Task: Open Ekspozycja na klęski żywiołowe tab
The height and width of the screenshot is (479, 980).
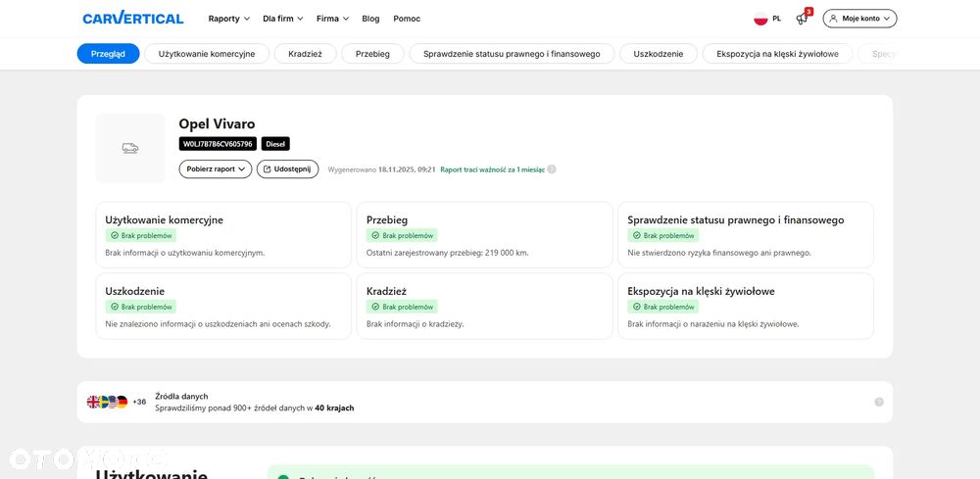Action: pyautogui.click(x=777, y=54)
